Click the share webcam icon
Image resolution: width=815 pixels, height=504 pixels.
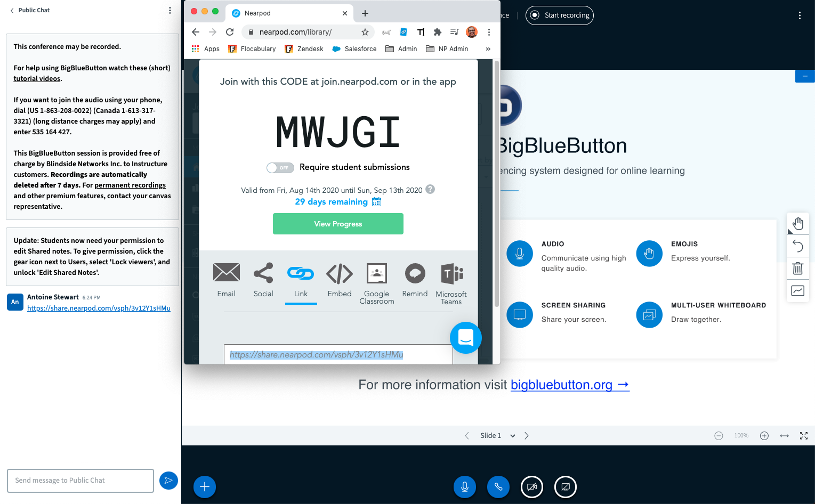coord(531,486)
